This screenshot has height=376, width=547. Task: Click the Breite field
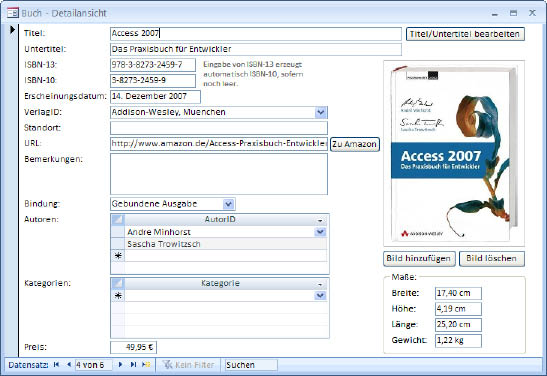(458, 293)
